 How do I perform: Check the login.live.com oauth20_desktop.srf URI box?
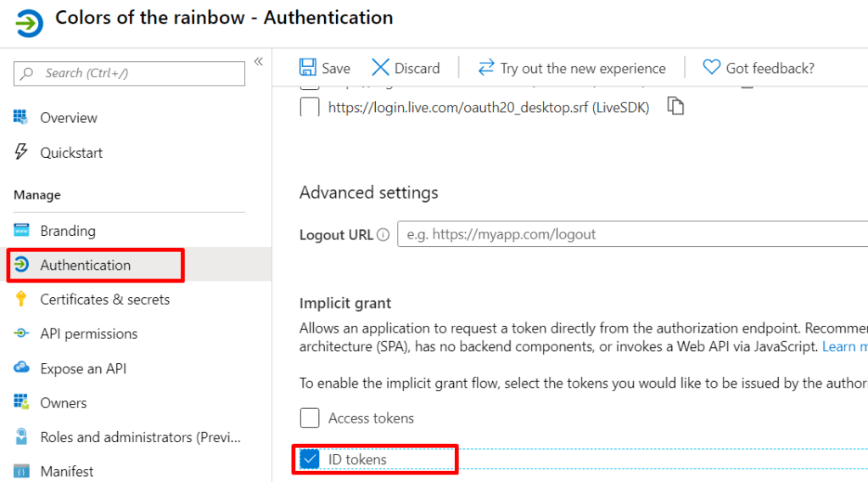311,108
